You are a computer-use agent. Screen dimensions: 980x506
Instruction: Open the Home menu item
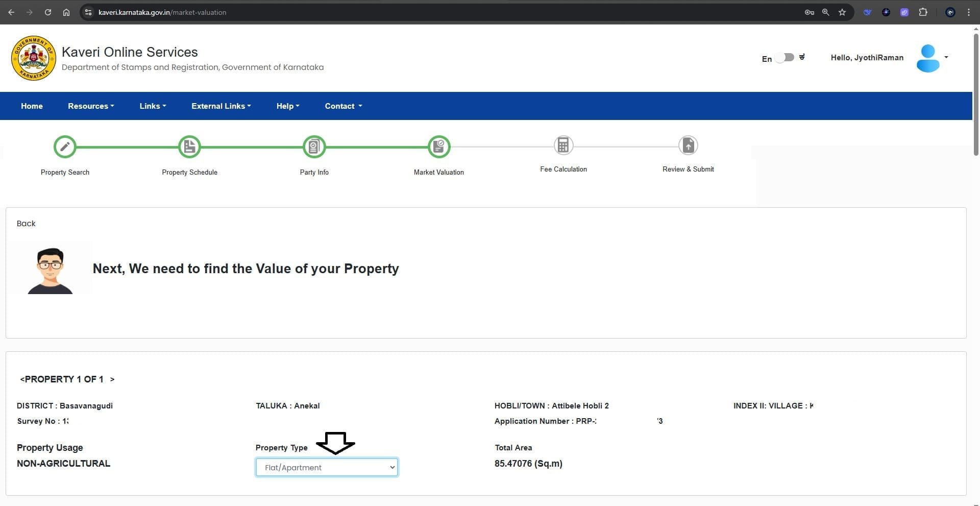32,106
